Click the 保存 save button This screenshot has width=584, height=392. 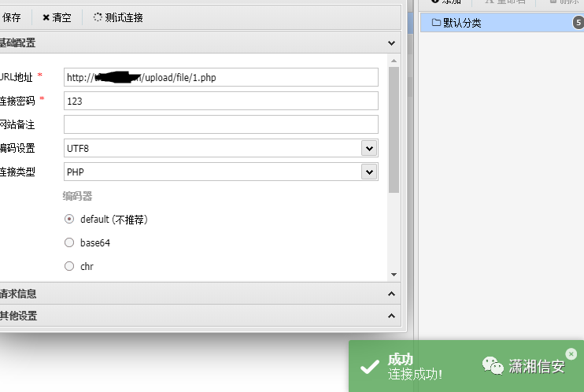(11, 17)
